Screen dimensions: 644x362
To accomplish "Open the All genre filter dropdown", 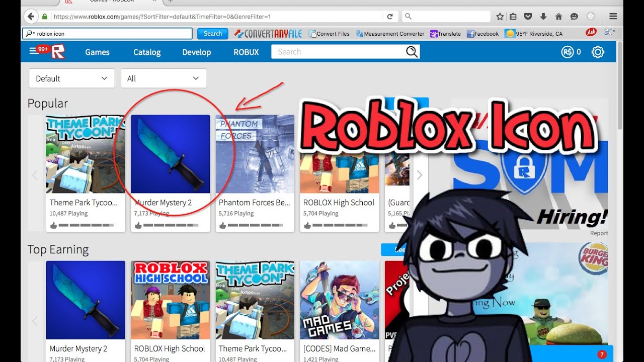I will 164,78.
